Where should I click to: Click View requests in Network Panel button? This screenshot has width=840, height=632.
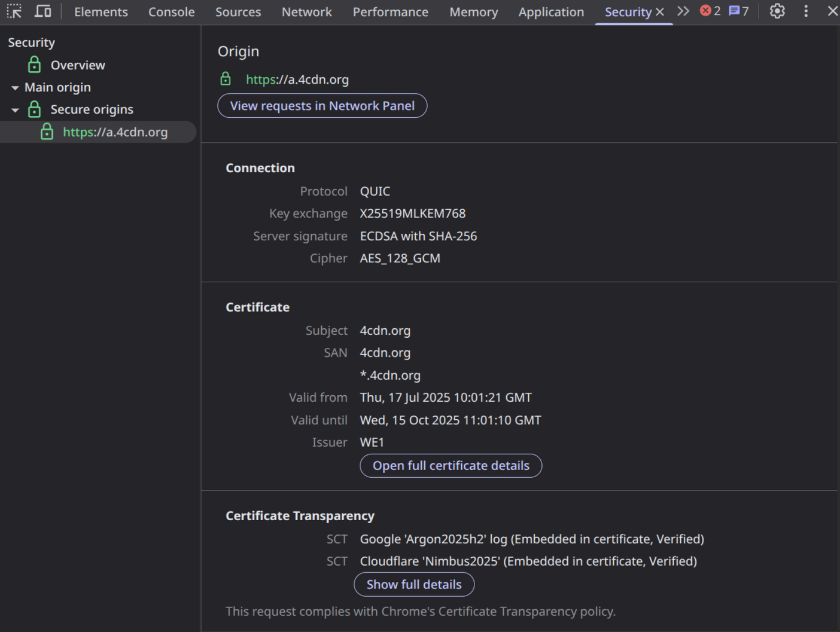pyautogui.click(x=322, y=106)
